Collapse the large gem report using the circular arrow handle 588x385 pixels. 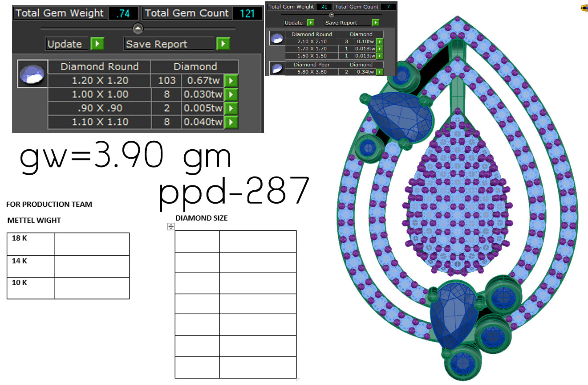pyautogui.click(x=138, y=29)
